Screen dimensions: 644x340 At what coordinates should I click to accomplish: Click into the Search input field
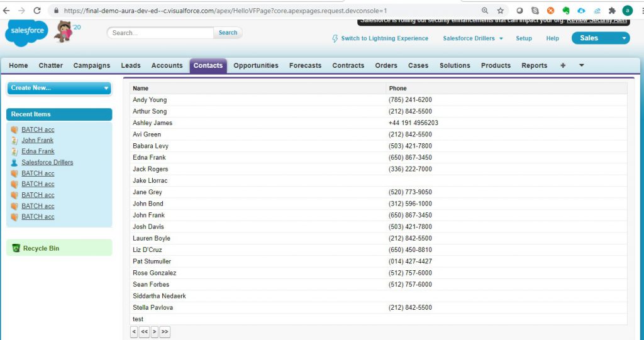click(160, 33)
